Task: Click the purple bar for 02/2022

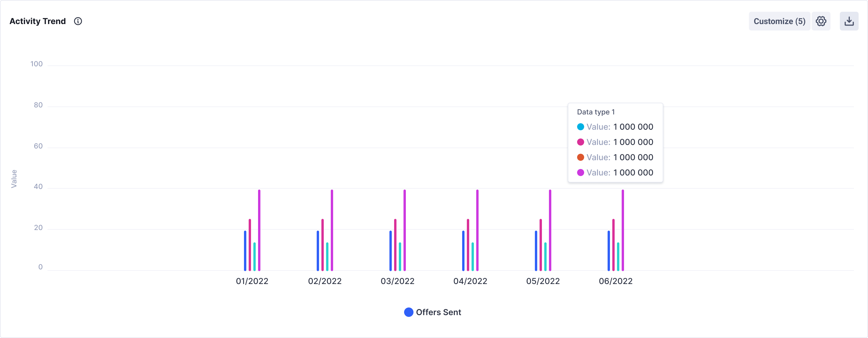Action: 332,230
